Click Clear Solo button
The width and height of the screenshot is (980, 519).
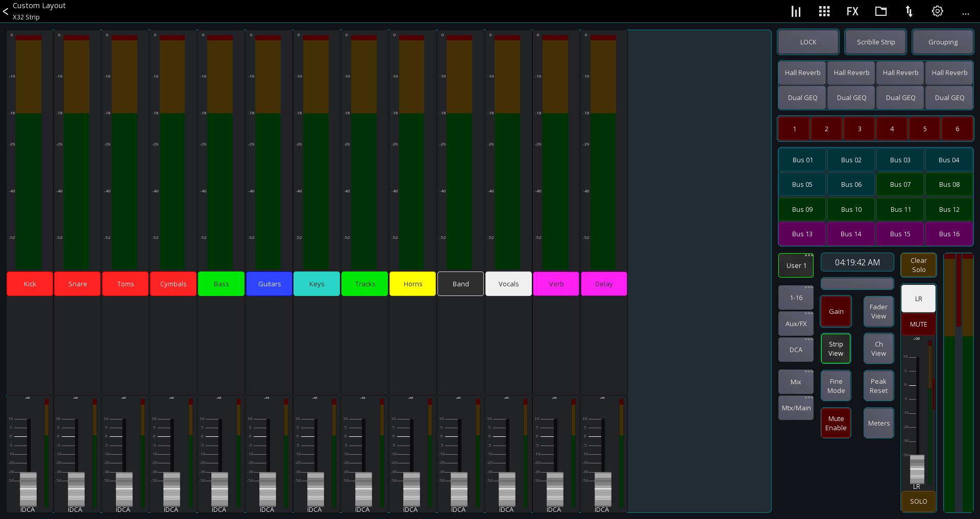point(919,265)
